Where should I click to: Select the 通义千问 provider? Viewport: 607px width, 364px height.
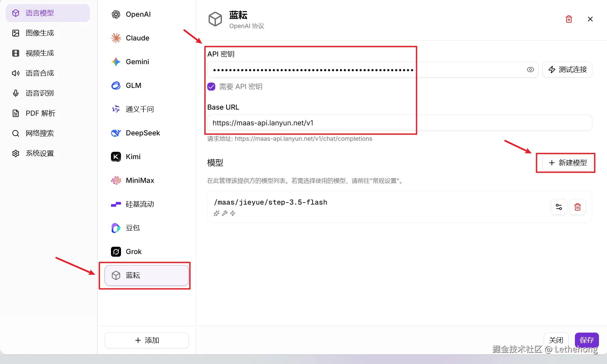(147, 109)
